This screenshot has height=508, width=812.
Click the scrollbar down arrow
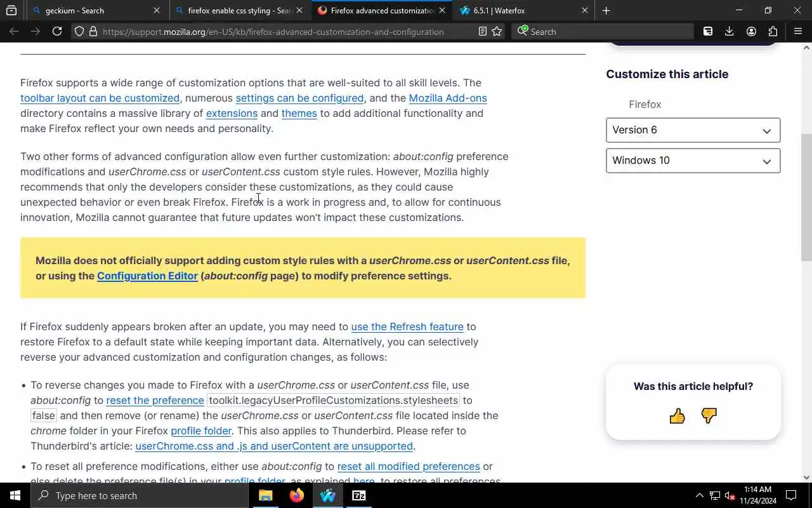[806, 478]
